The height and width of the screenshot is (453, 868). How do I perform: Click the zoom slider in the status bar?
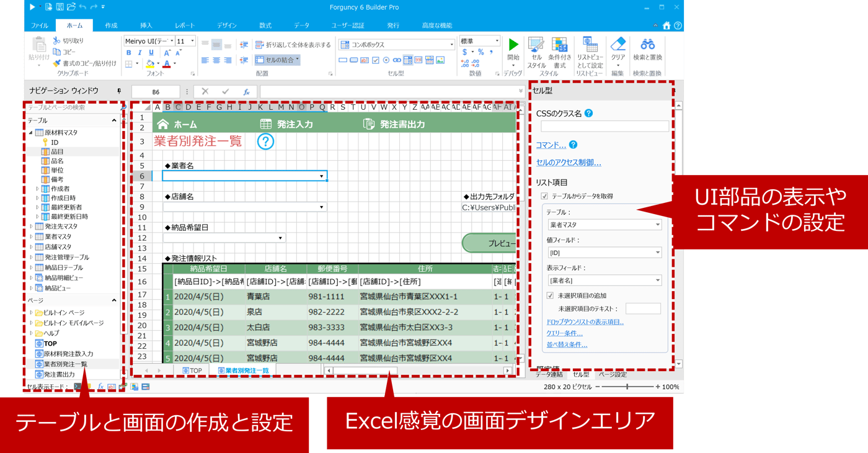tap(627, 387)
